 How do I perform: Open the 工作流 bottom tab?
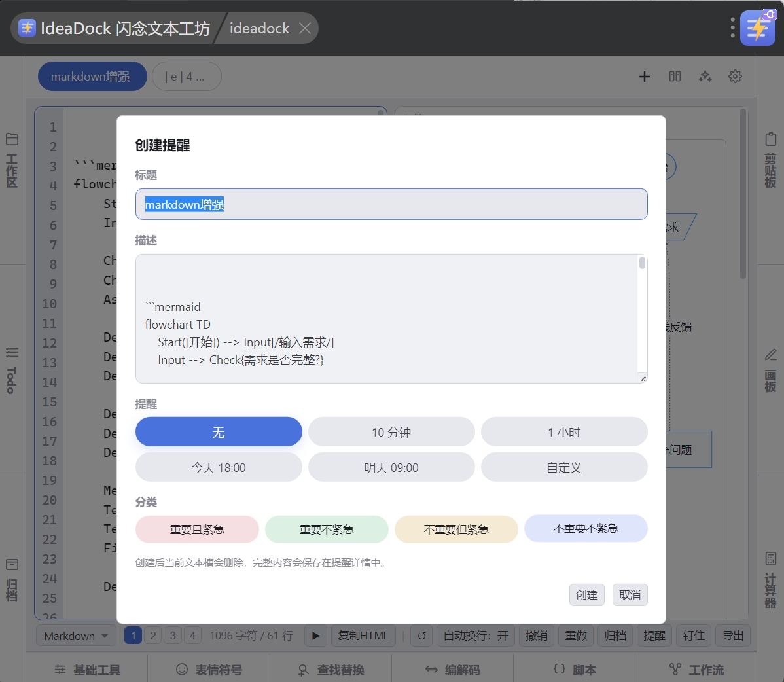click(x=696, y=670)
